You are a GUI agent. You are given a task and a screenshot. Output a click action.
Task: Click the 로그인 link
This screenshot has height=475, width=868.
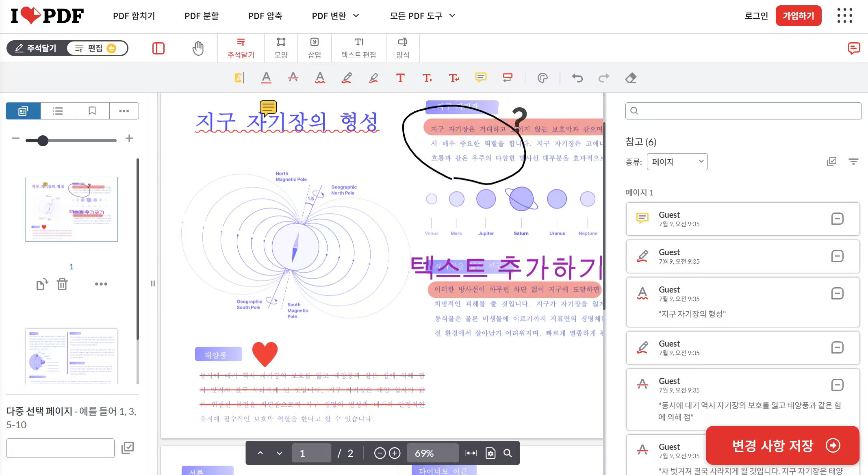coord(756,16)
